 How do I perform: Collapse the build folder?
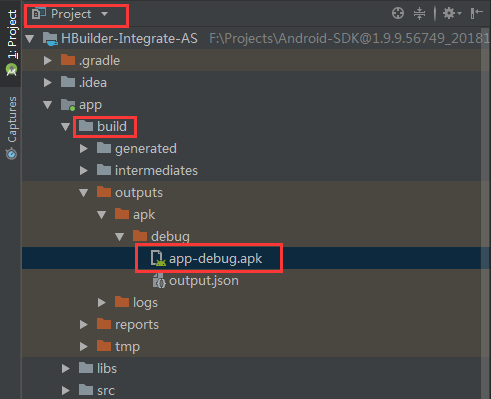[65, 127]
